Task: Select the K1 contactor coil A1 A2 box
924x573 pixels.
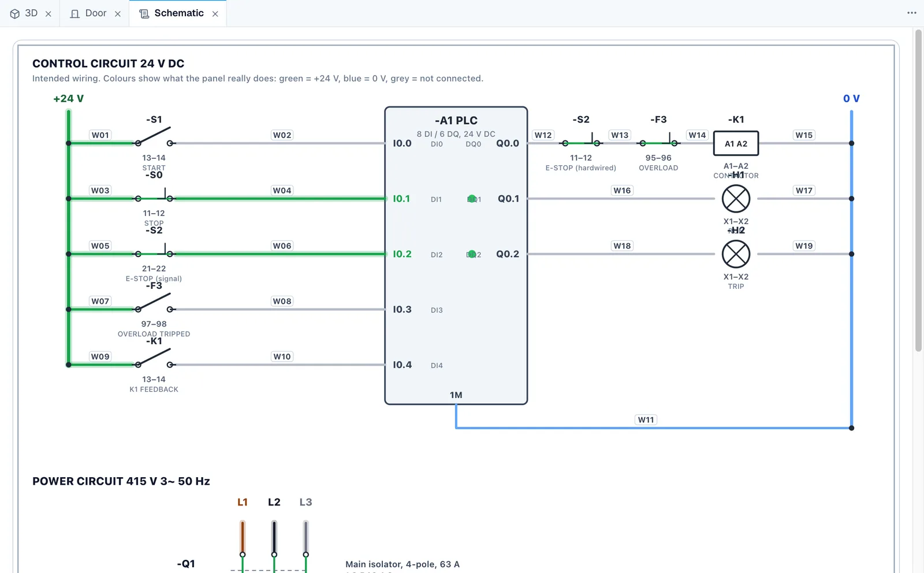Action: tap(736, 143)
